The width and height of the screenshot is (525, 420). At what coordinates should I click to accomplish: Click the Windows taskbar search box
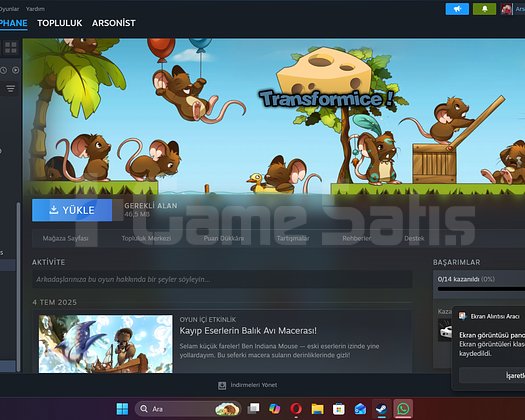tap(188, 409)
